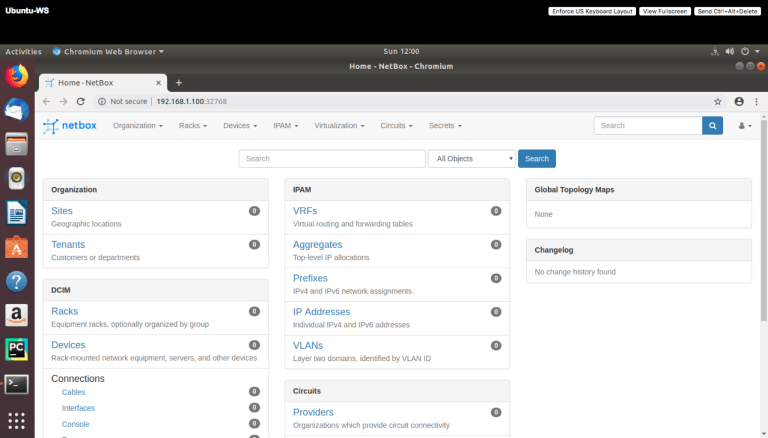Open the Sites link

pos(62,211)
